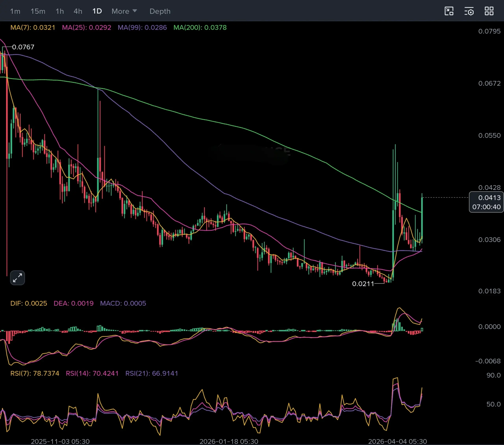Click the picture-in-picture chart icon
Viewport: 504px width, 445px height.
(x=449, y=11)
